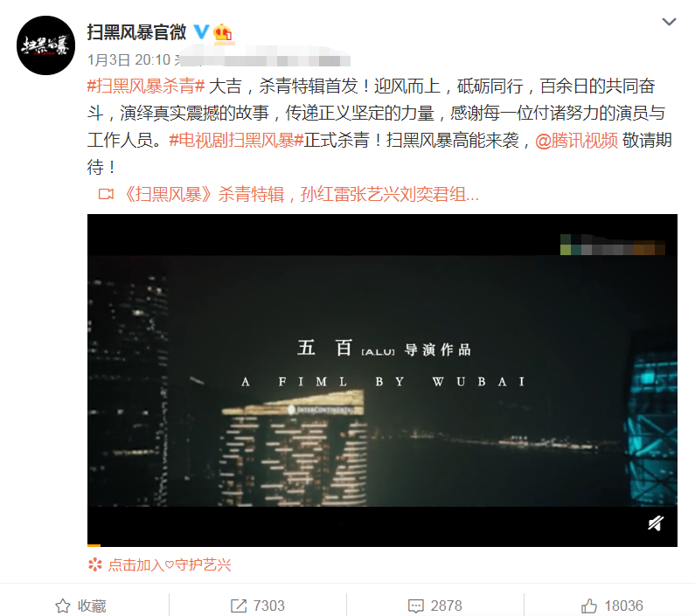Click the 点击加入♡守护艺兴 link

point(170,564)
